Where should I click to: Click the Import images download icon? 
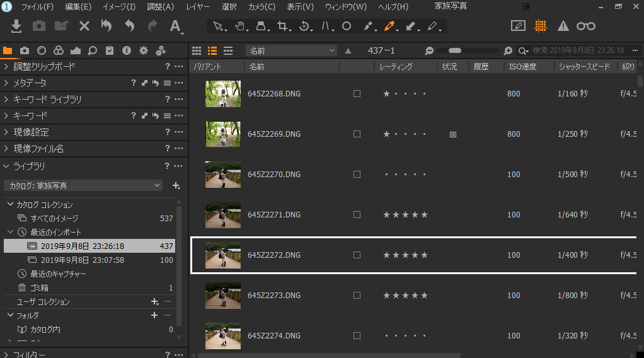click(x=17, y=26)
